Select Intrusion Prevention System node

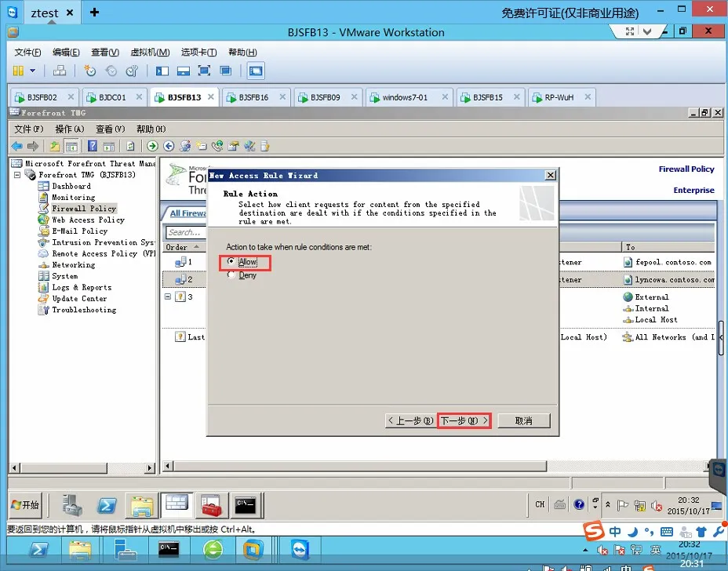(x=103, y=242)
